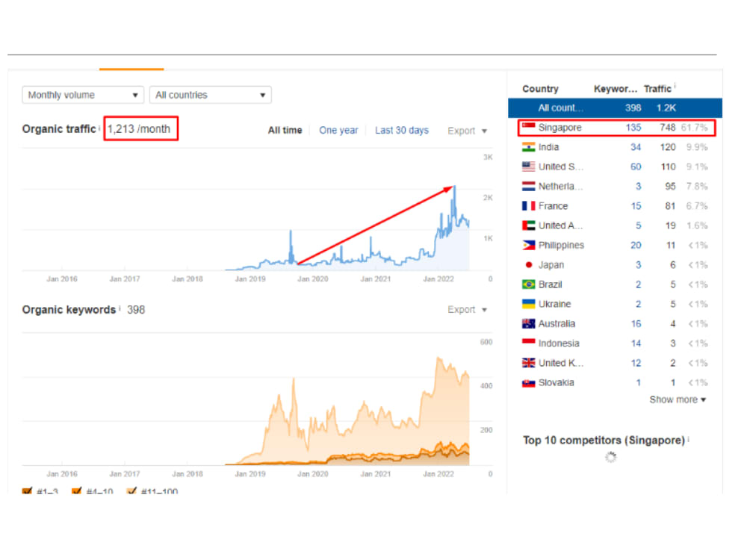This screenshot has height=560, width=747.
Task: Open Netherlands keywords count 3
Action: point(639,186)
